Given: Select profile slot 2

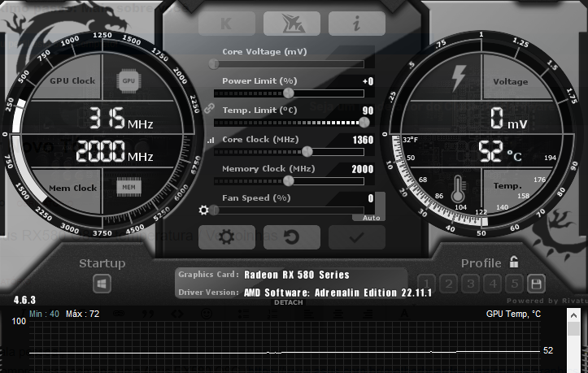Looking at the screenshot, I should pos(448,284).
